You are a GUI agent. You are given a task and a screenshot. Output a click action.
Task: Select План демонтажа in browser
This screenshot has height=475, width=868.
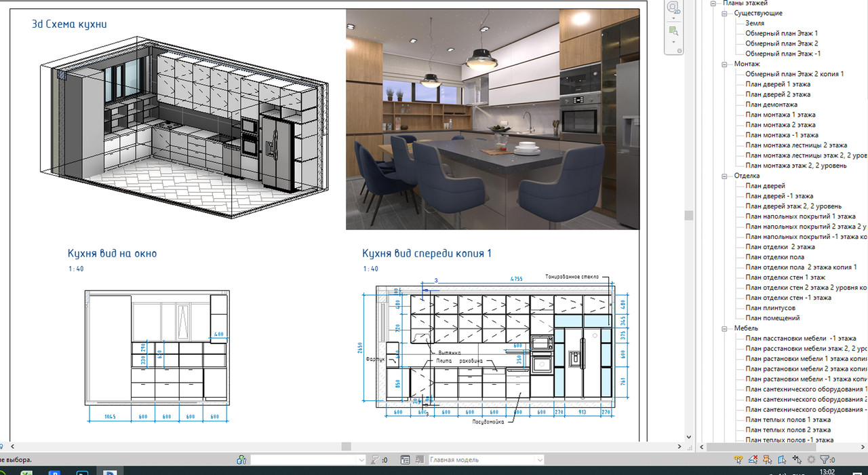771,104
